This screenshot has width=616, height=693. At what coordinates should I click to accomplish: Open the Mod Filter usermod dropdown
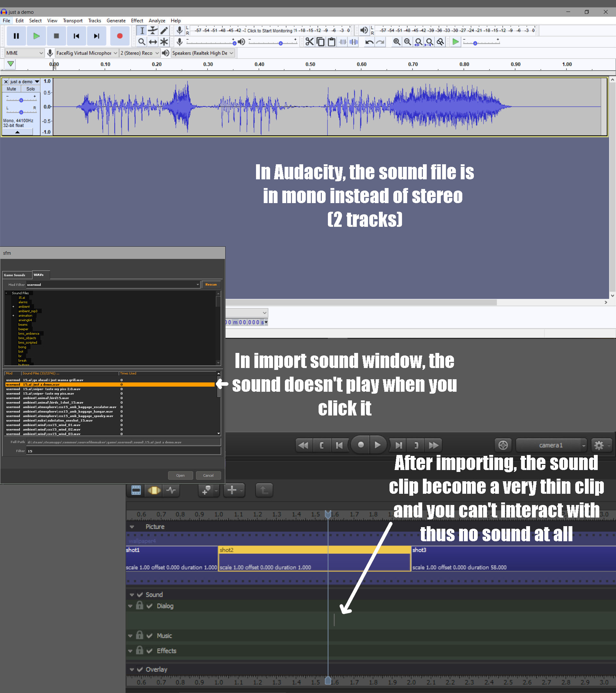coord(198,285)
